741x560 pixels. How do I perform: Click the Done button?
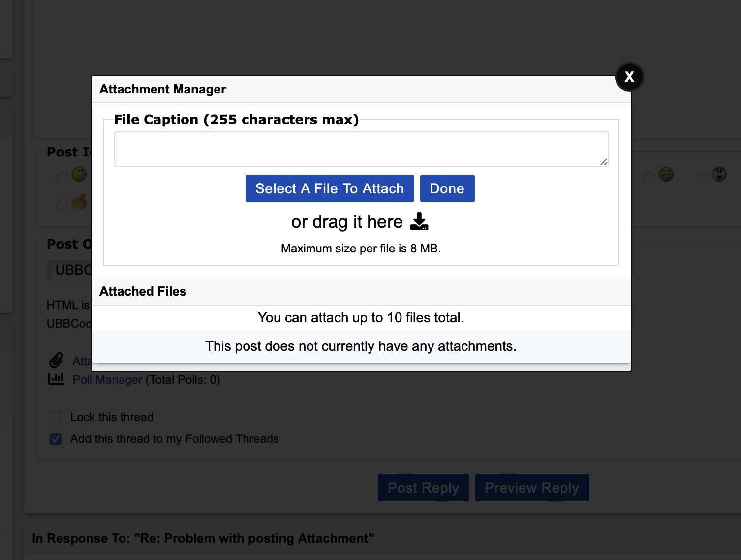tap(447, 188)
